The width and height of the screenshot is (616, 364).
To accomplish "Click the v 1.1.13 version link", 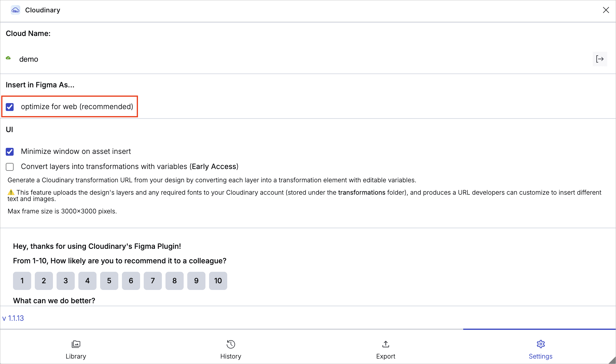I will pyautogui.click(x=13, y=318).
